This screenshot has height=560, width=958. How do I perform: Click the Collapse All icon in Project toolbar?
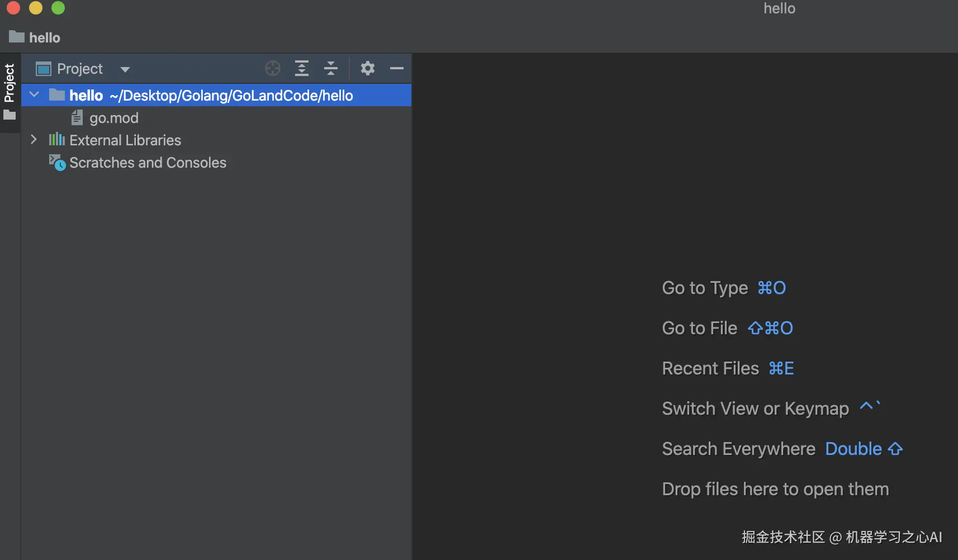click(x=331, y=68)
